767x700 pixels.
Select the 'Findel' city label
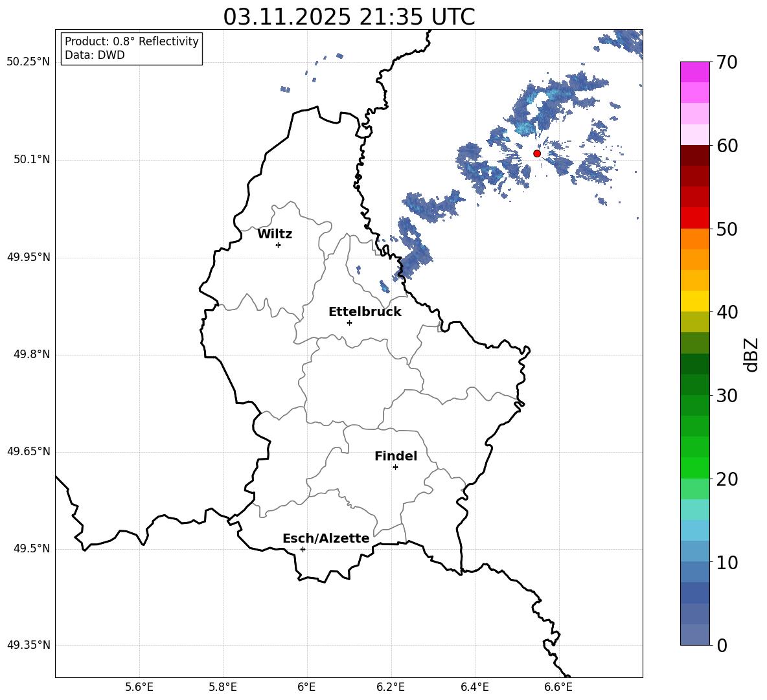(396, 456)
